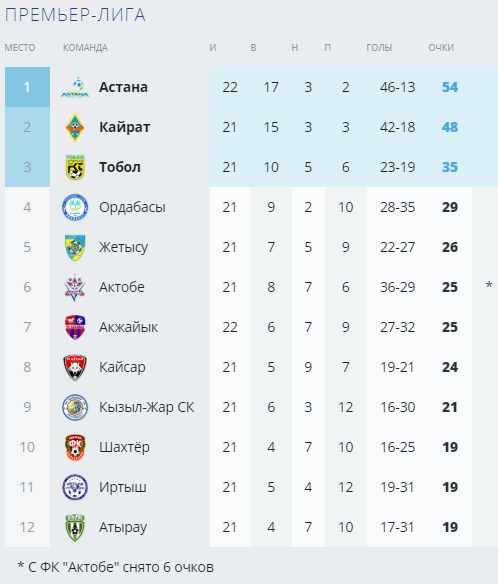Click the Akzhaiyk club crest

(x=75, y=327)
